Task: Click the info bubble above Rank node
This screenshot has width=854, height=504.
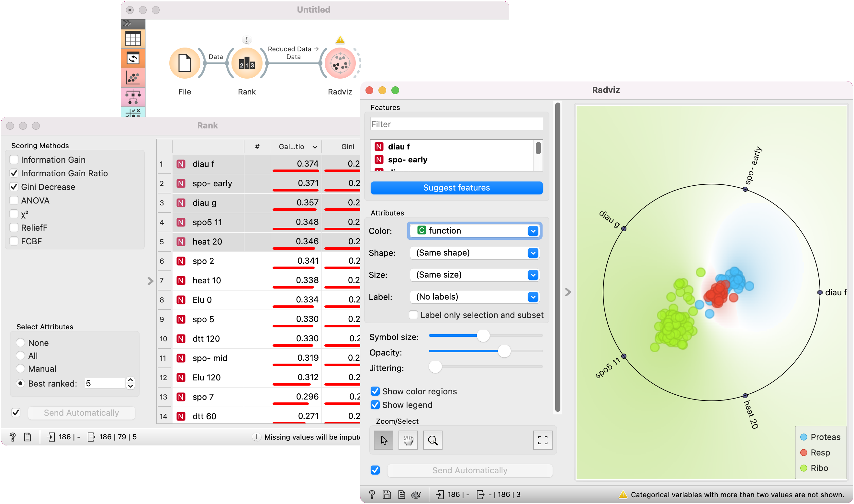Action: 247,40
